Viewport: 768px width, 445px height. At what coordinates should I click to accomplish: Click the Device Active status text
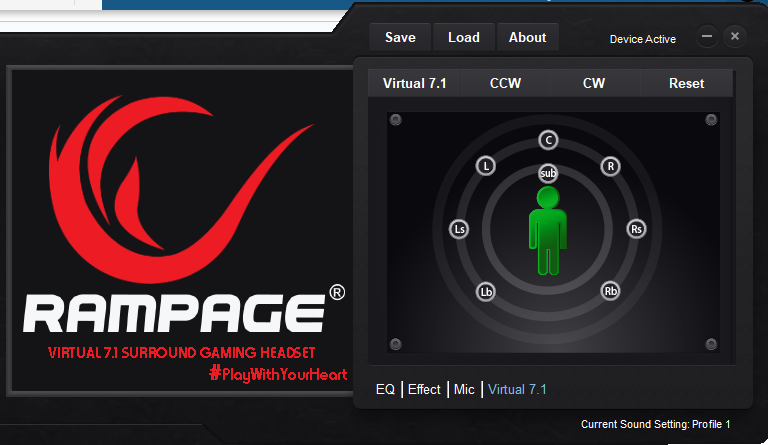(643, 39)
